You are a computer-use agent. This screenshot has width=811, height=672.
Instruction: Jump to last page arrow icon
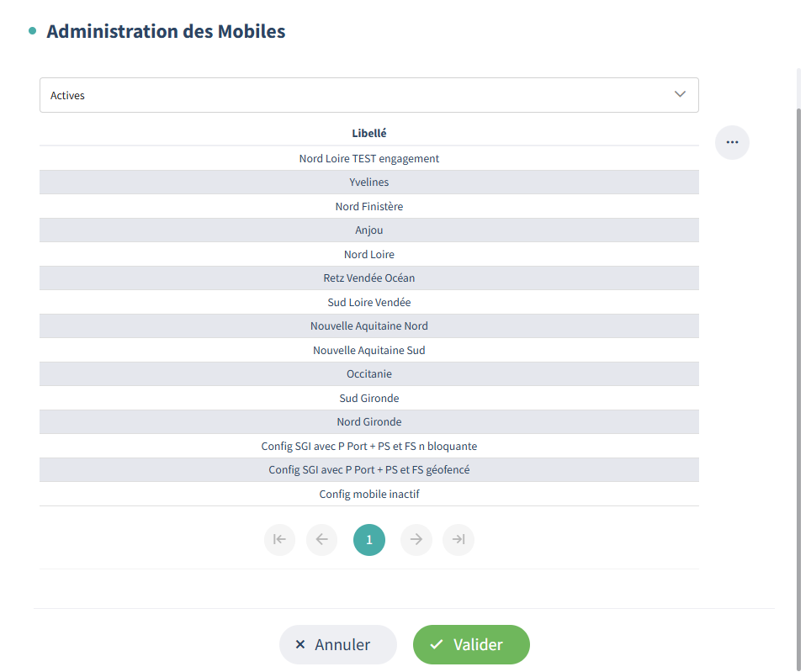[459, 540]
